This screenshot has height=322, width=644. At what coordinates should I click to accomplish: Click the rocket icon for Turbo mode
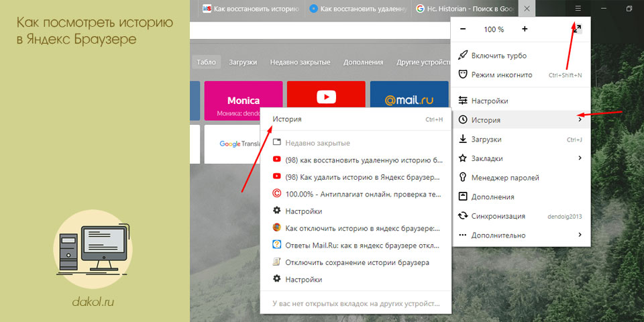click(x=463, y=56)
